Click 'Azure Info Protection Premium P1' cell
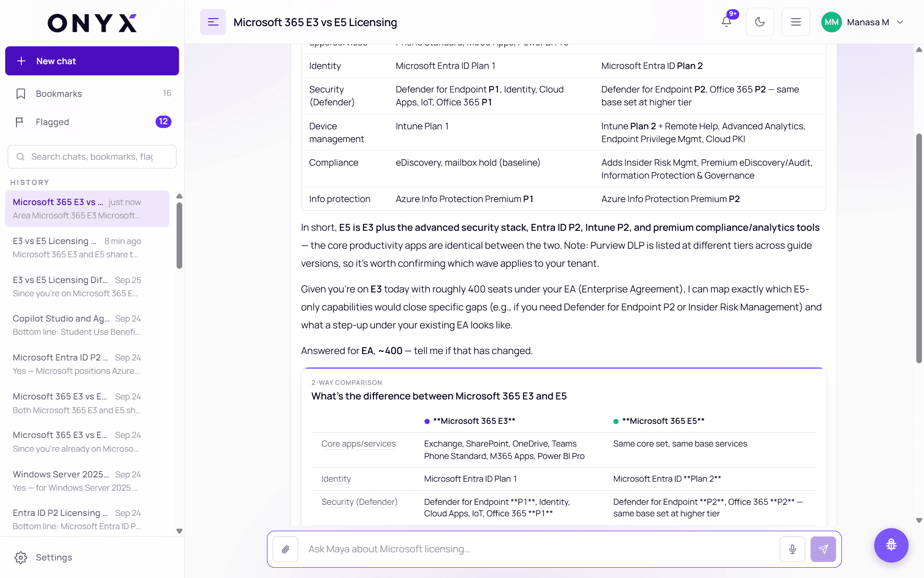924x578 pixels. (x=465, y=199)
